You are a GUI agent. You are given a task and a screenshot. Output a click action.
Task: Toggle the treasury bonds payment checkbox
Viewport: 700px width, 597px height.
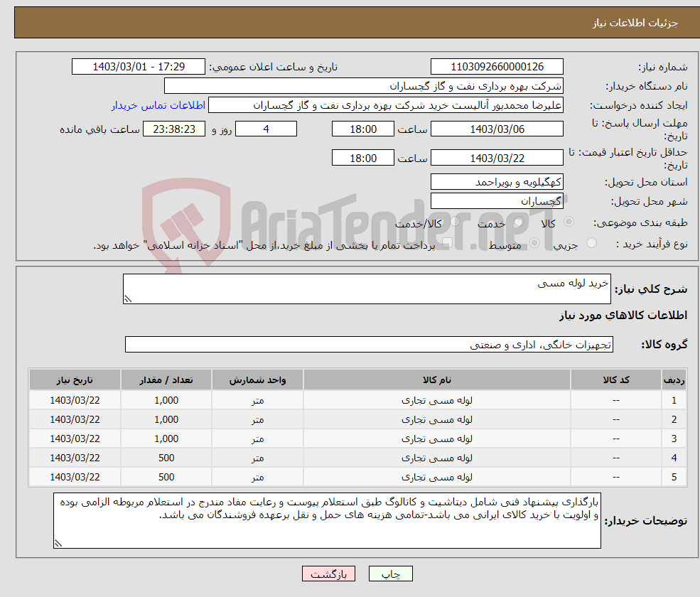pyautogui.click(x=447, y=243)
